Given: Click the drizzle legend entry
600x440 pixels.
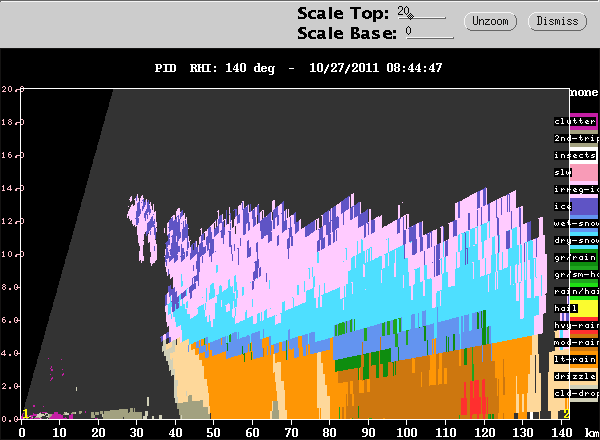Looking at the screenshot, I should (575, 376).
